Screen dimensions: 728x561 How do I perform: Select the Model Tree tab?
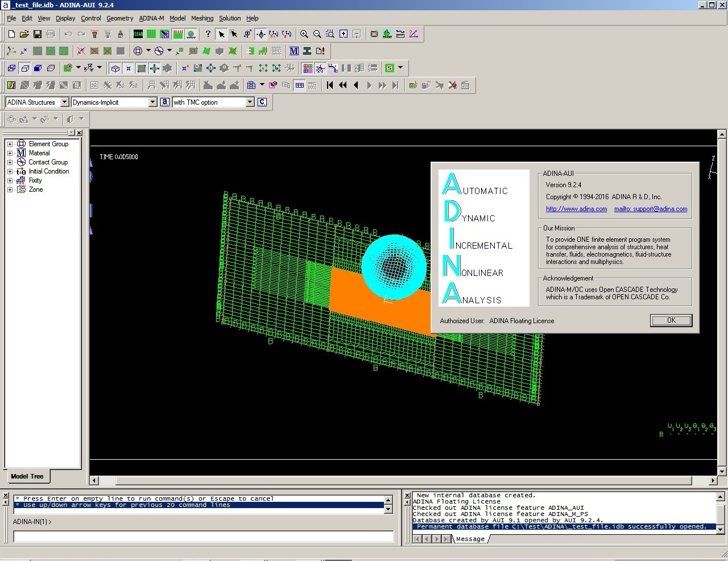click(27, 476)
